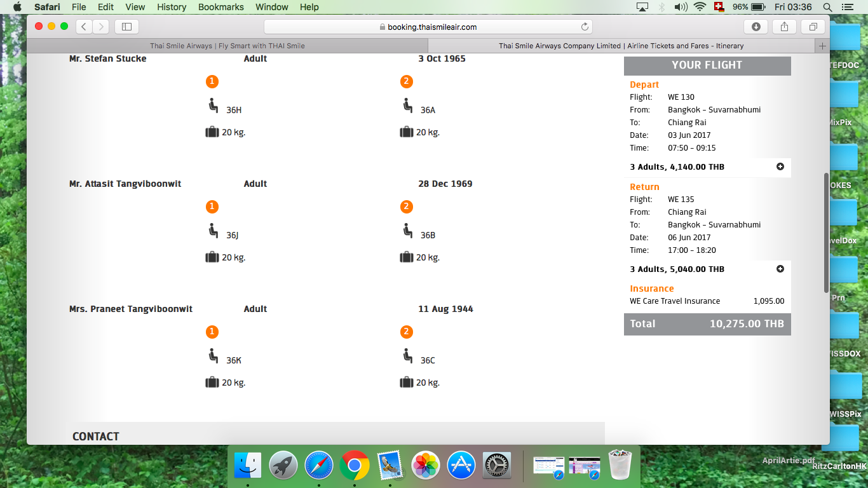
Task: Click the booking.thaismileair.com address field
Action: [428, 27]
